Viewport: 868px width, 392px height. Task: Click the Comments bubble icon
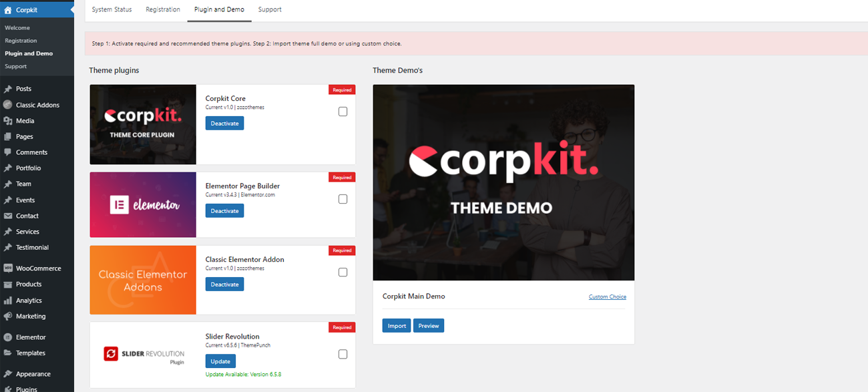8,152
